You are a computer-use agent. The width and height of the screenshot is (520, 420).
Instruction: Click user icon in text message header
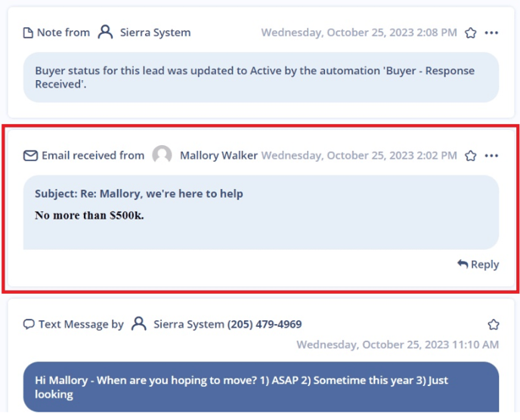[138, 323]
